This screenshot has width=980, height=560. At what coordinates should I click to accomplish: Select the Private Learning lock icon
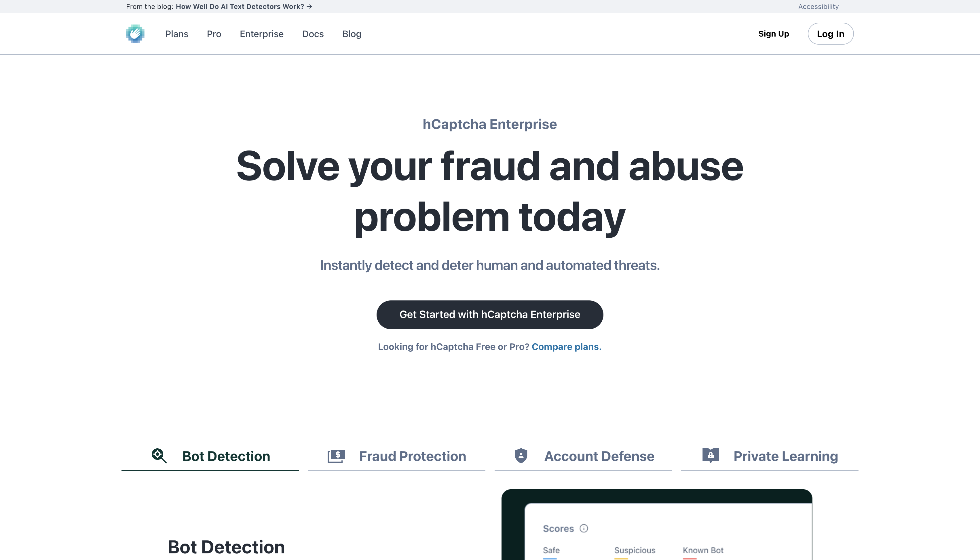(710, 456)
